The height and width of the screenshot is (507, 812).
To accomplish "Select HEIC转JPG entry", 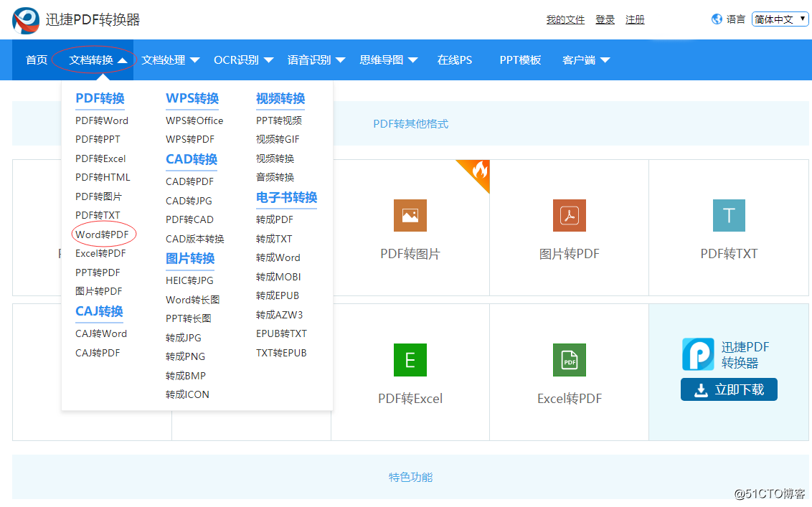I will tap(189, 280).
